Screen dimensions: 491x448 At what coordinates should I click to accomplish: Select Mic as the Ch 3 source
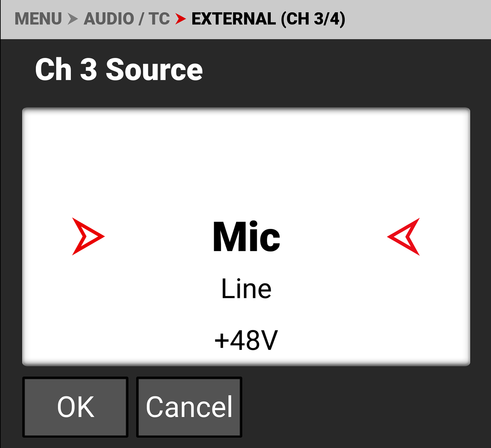click(246, 236)
